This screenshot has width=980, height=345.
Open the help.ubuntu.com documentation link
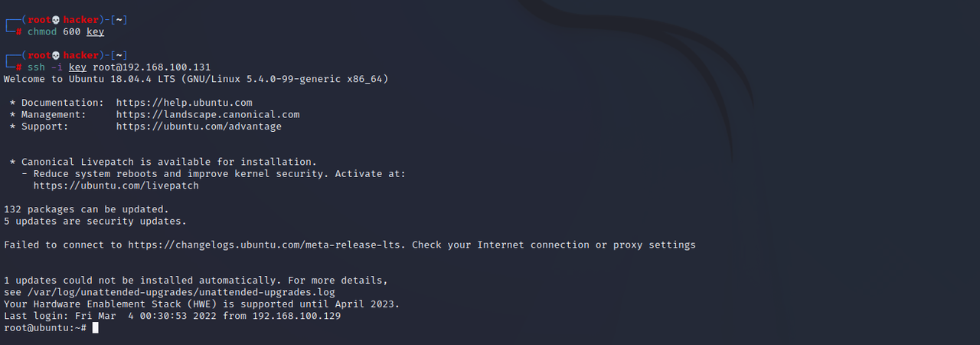[x=184, y=102]
